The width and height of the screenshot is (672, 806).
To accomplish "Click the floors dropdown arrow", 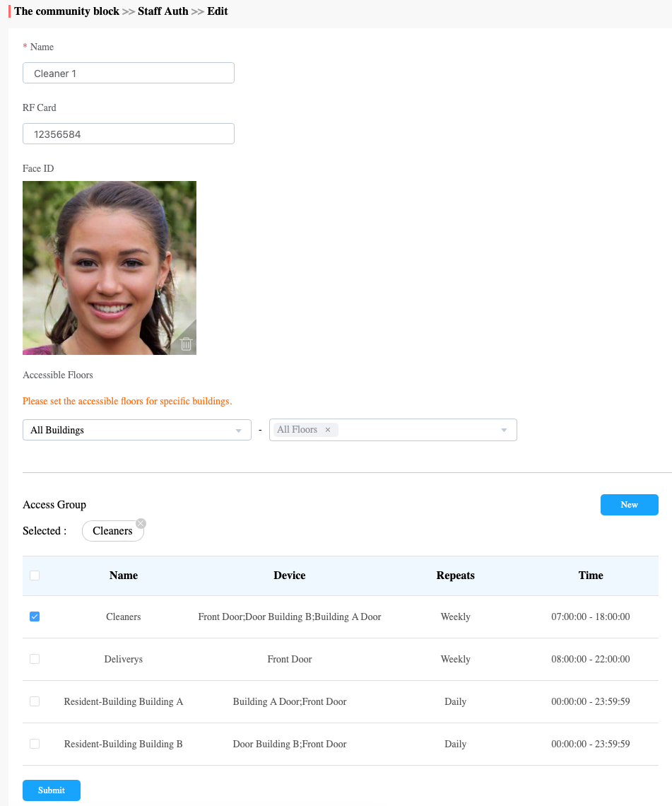I will tap(503, 429).
